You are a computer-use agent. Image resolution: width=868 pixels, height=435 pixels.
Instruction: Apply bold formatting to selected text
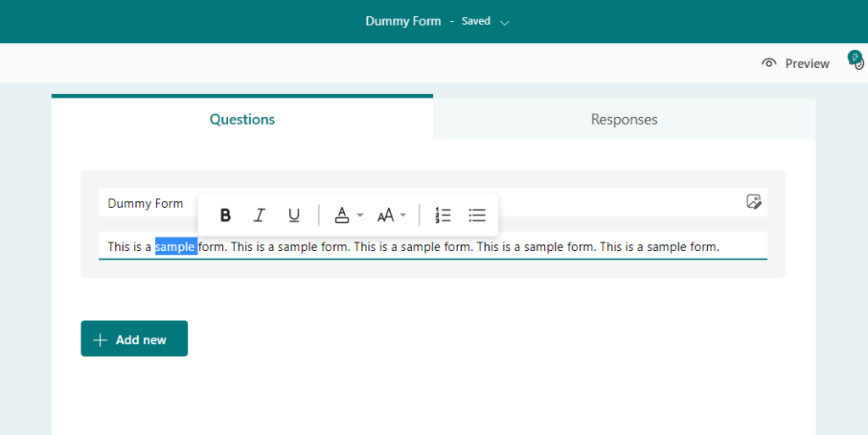(225, 215)
